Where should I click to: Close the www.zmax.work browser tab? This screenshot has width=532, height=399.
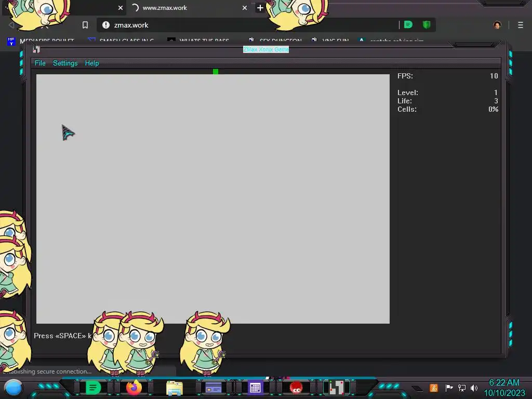(245, 8)
